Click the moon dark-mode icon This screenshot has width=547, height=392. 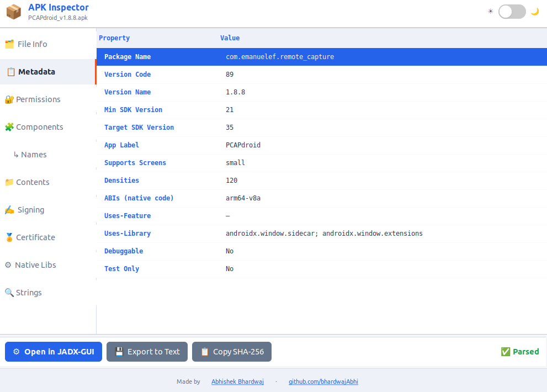(535, 12)
